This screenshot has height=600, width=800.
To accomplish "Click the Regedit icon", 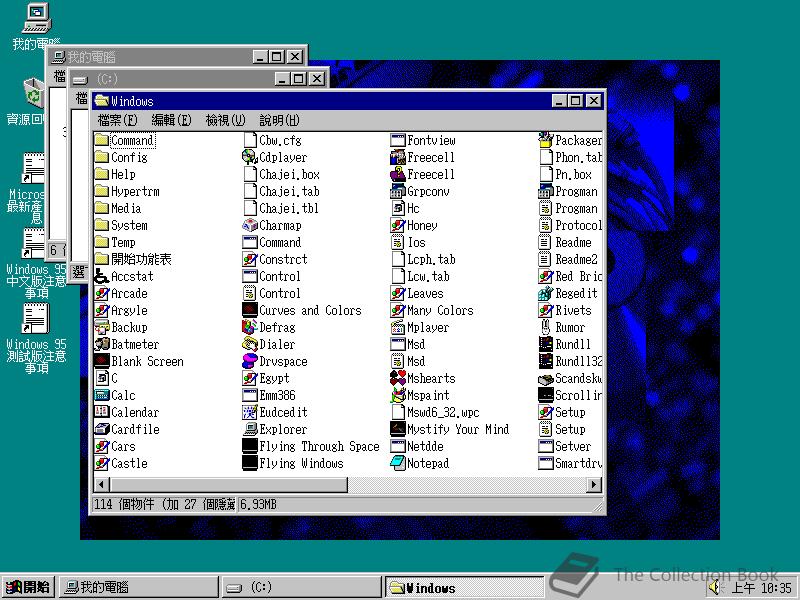I will click(545, 293).
